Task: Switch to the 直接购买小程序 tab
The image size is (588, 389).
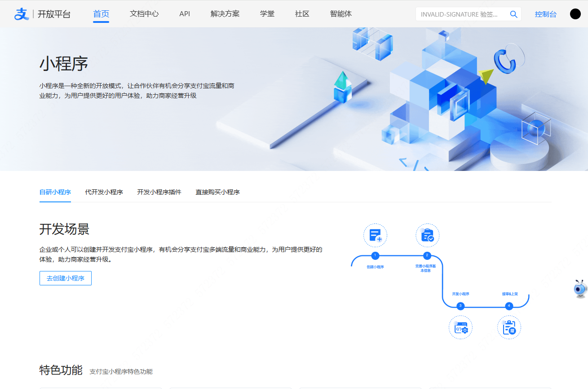Action: tap(217, 192)
